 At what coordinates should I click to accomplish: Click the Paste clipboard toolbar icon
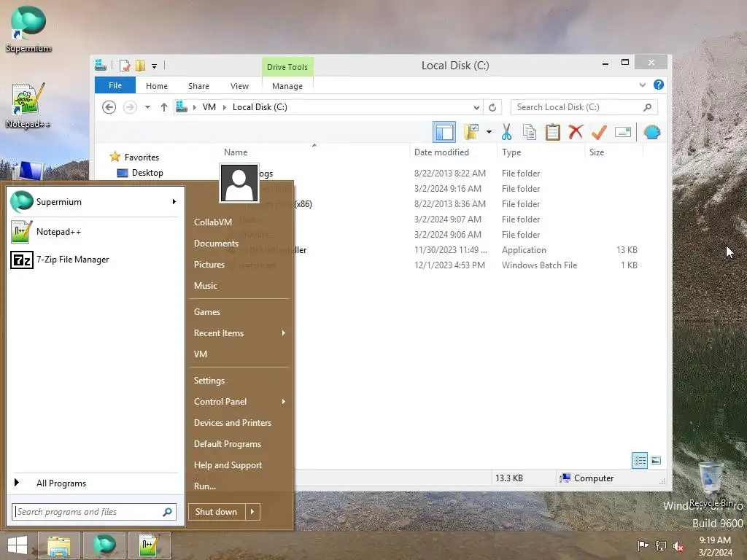[553, 132]
